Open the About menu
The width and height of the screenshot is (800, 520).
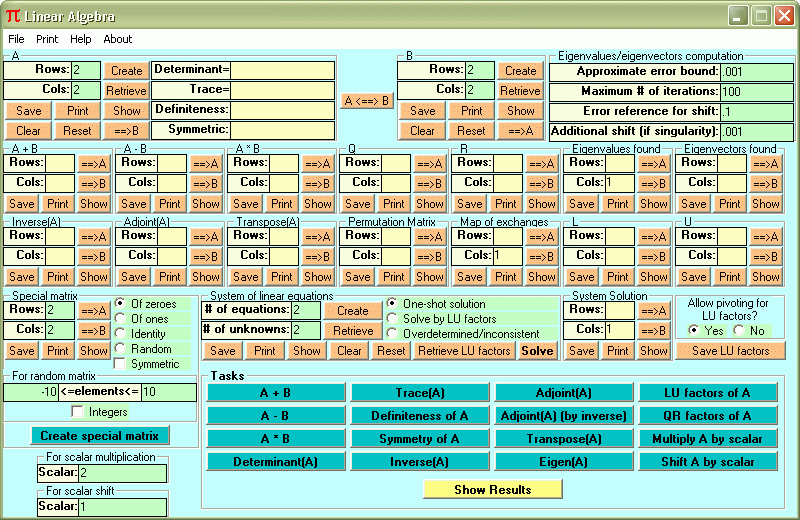117,39
